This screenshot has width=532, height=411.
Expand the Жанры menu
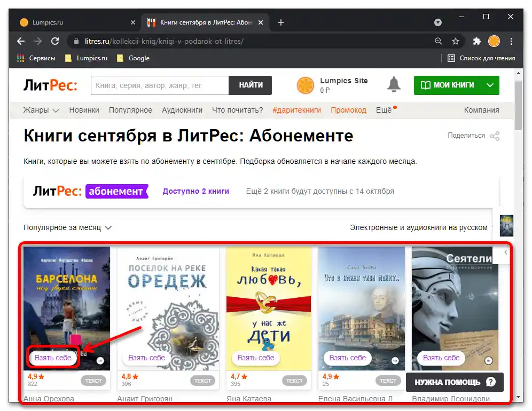41,110
